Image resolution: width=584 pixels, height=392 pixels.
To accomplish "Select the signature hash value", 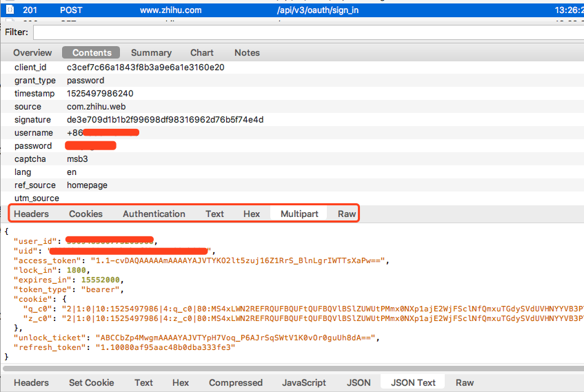I will point(165,119).
